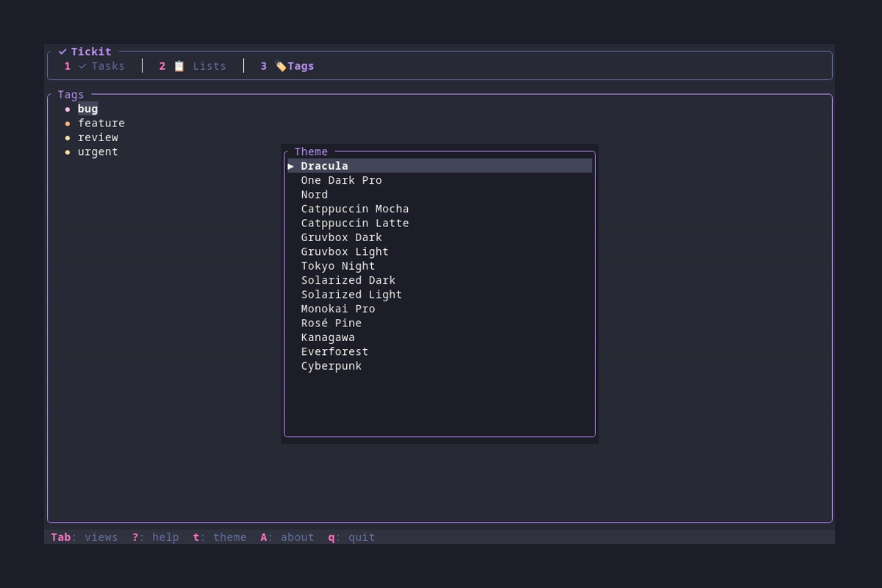The image size is (882, 588).
Task: Click the arrow indicator beside Dracula
Action: (x=291, y=165)
